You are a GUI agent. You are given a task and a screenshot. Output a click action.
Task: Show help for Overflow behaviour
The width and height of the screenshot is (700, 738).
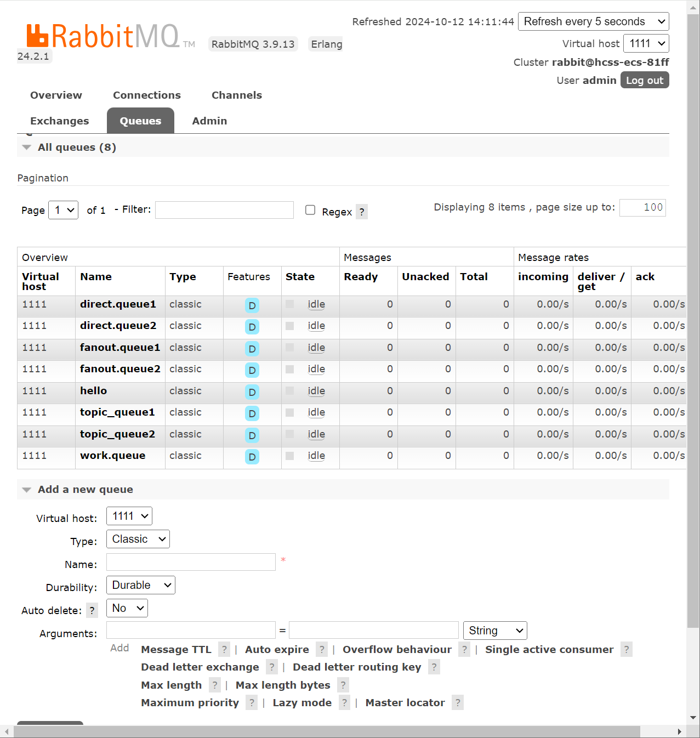click(465, 650)
